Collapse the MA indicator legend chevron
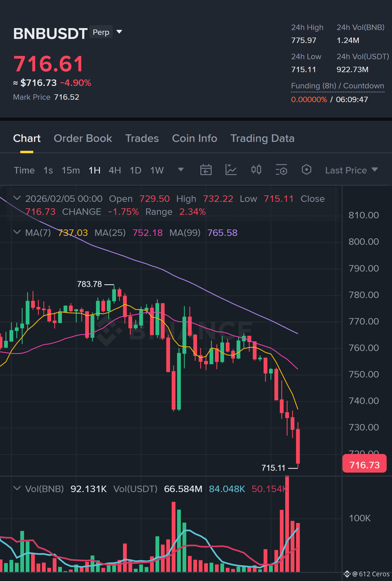Image resolution: width=392 pixels, height=581 pixels. [x=17, y=232]
